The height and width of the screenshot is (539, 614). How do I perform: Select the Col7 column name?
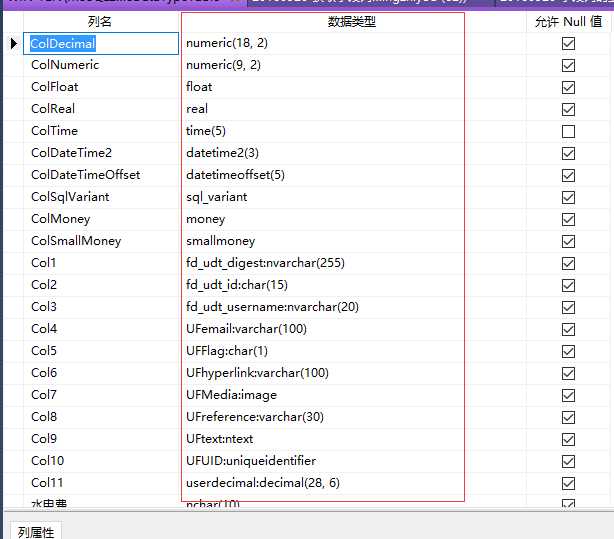tap(43, 394)
